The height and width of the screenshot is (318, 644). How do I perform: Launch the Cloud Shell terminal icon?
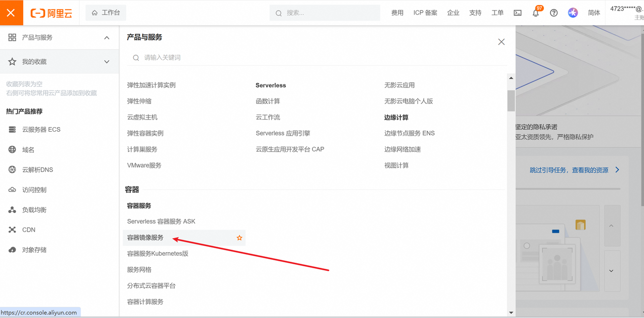[x=518, y=13]
